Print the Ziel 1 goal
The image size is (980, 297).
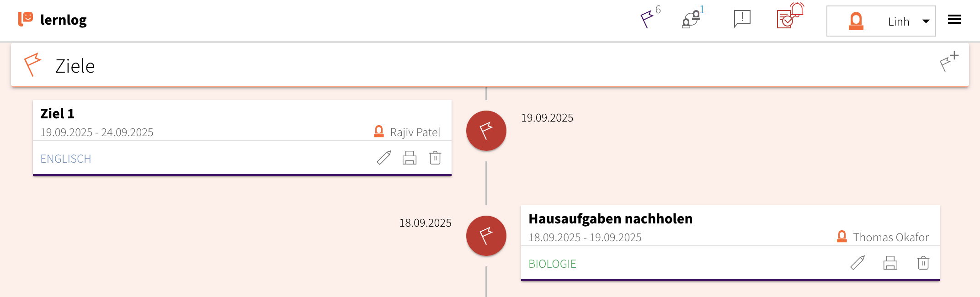point(410,158)
